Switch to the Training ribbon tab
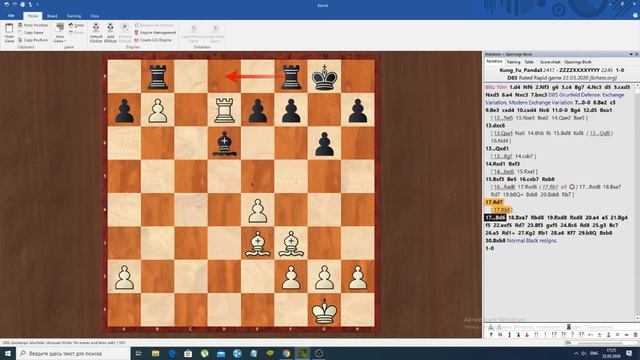 pos(74,16)
